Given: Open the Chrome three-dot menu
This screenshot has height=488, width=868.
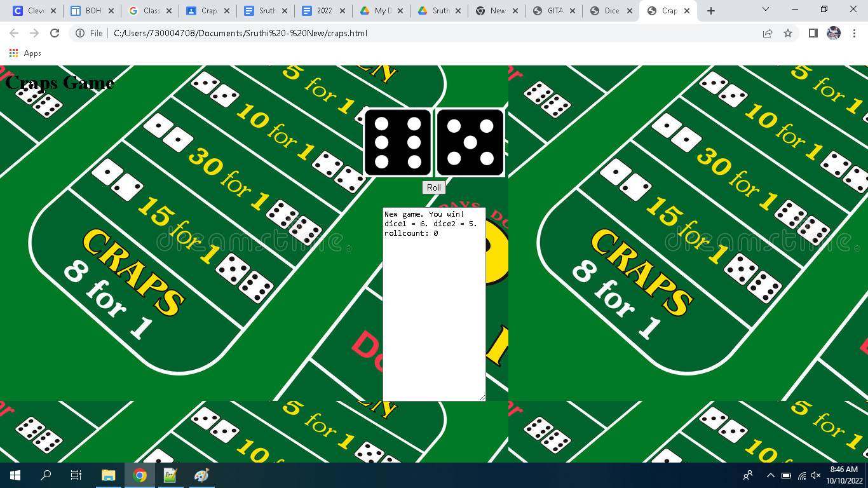Looking at the screenshot, I should (854, 33).
